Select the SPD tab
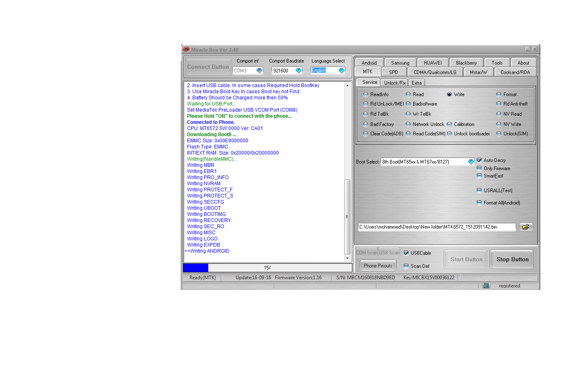Screen dimensions: 588x368 (x=394, y=72)
